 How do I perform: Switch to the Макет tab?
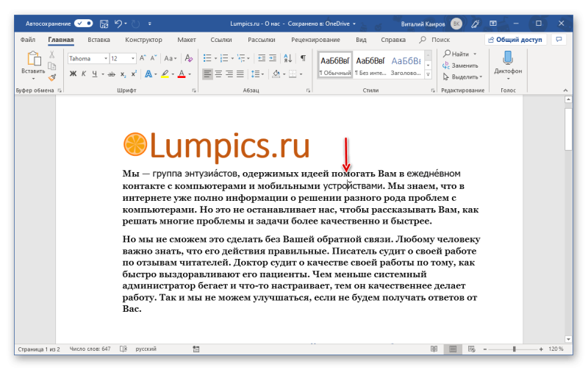(x=187, y=40)
